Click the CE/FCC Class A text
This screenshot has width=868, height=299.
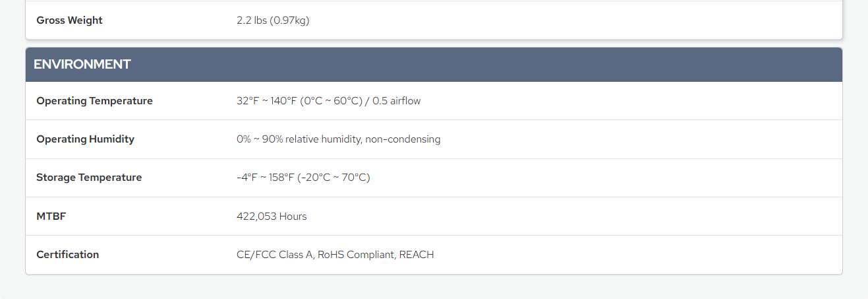(275, 255)
